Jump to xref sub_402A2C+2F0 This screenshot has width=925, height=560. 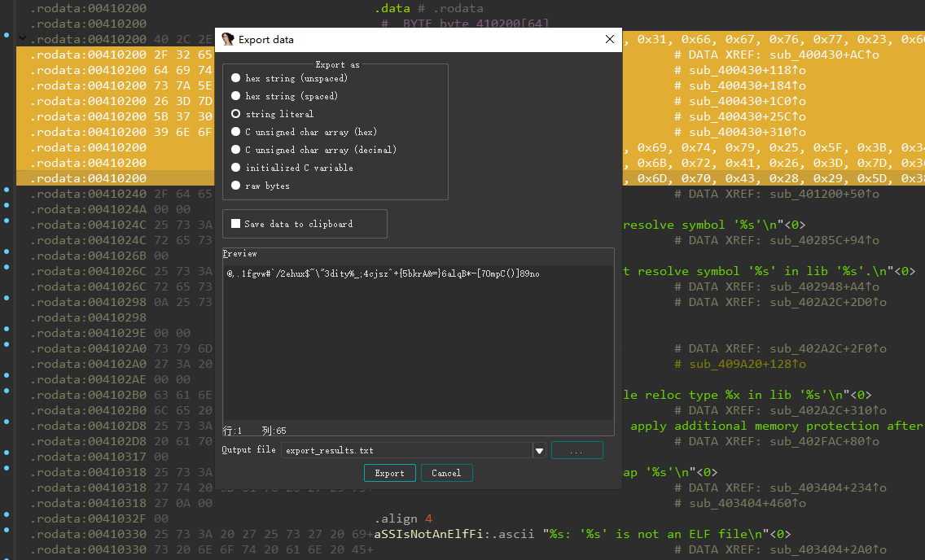pos(827,349)
